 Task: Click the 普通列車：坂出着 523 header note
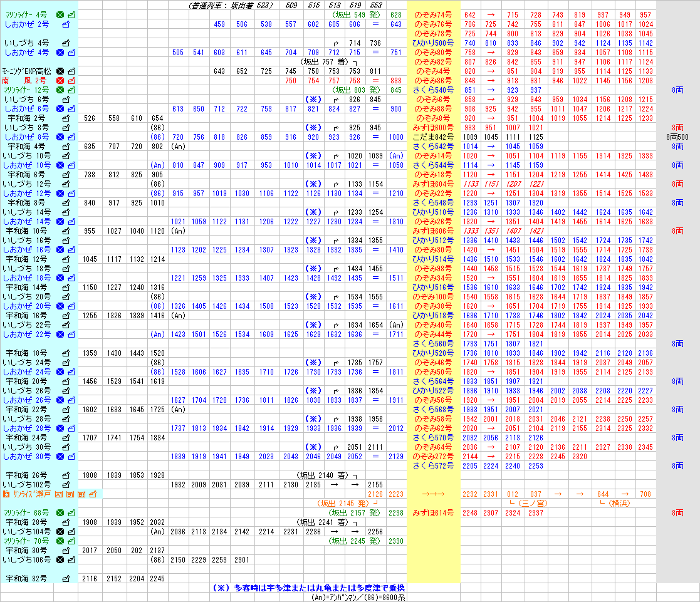[x=231, y=6]
